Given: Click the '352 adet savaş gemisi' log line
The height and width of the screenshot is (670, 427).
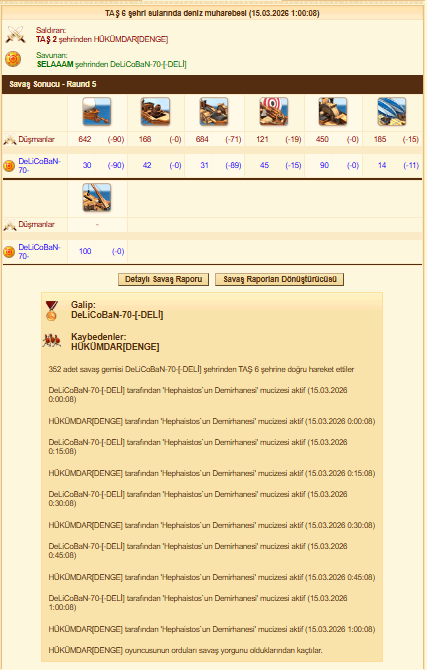Looking at the screenshot, I should pyautogui.click(x=201, y=369).
